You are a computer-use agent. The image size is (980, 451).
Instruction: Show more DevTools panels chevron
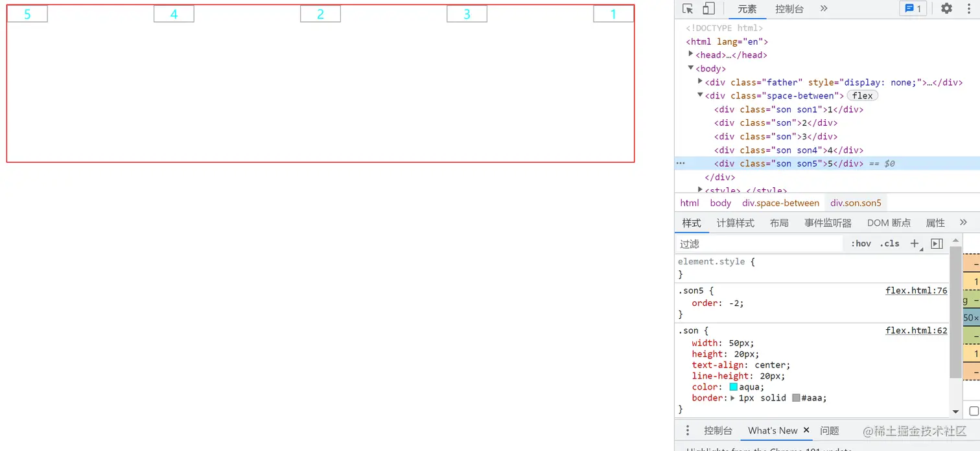pyautogui.click(x=824, y=8)
